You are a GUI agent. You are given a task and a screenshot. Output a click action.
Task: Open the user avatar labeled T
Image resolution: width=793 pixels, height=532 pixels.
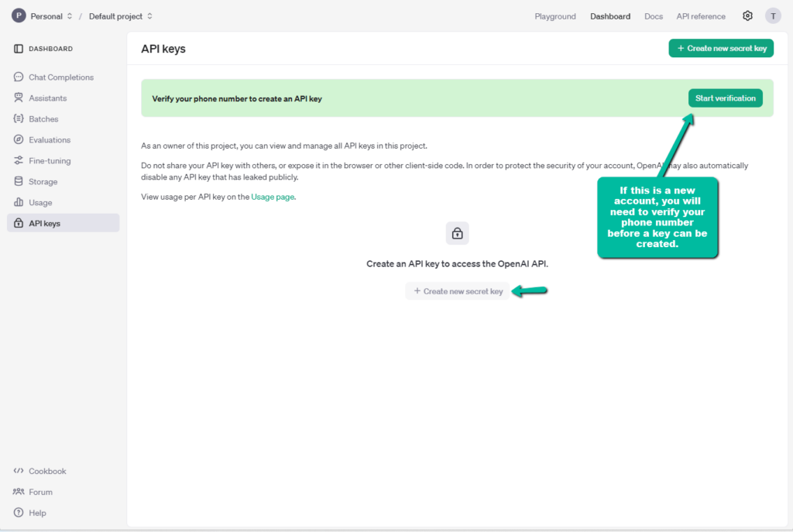[x=773, y=15]
